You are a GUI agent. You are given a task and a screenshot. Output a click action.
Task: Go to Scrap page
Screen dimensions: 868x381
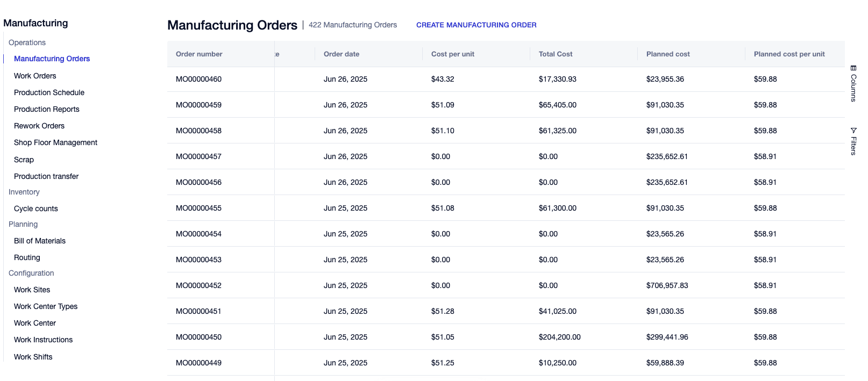tap(24, 160)
